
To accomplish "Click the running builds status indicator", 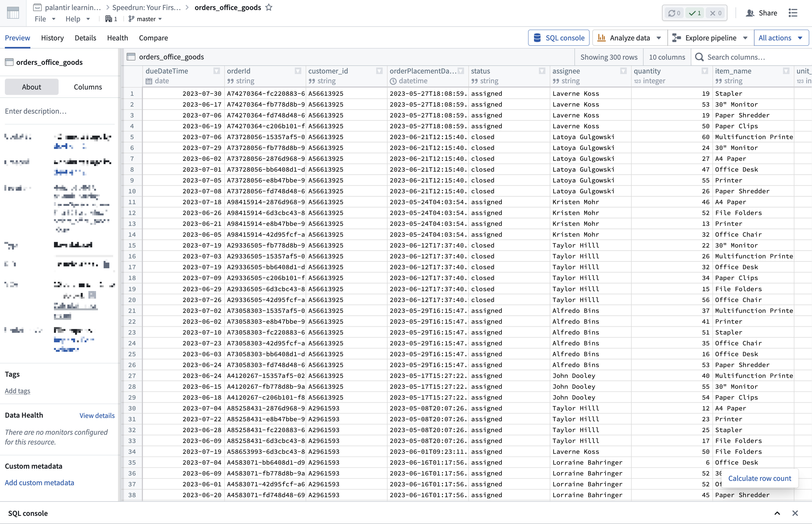I will pyautogui.click(x=674, y=13).
